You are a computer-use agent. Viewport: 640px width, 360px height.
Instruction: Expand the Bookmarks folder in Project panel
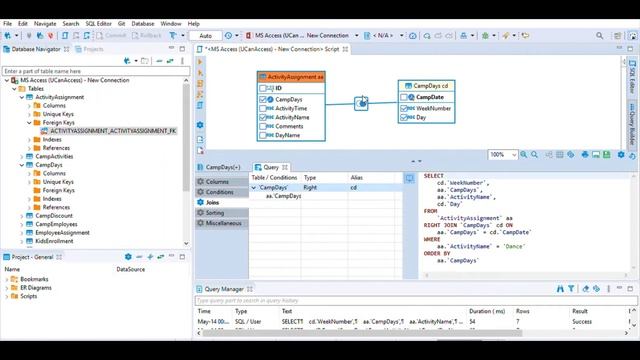7,279
